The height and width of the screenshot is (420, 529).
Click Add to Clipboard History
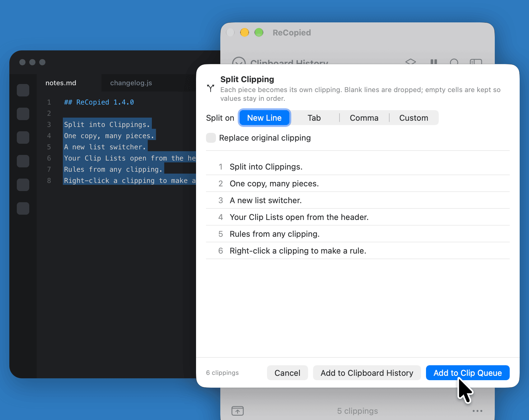tap(367, 373)
